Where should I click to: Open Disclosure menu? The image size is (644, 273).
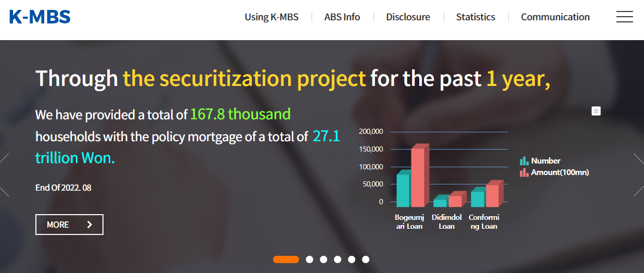tap(408, 17)
